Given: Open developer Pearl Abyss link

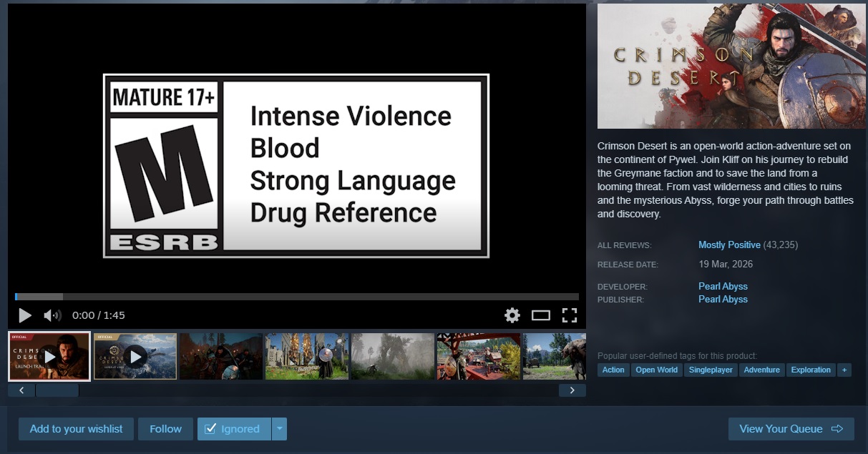Looking at the screenshot, I should [723, 286].
